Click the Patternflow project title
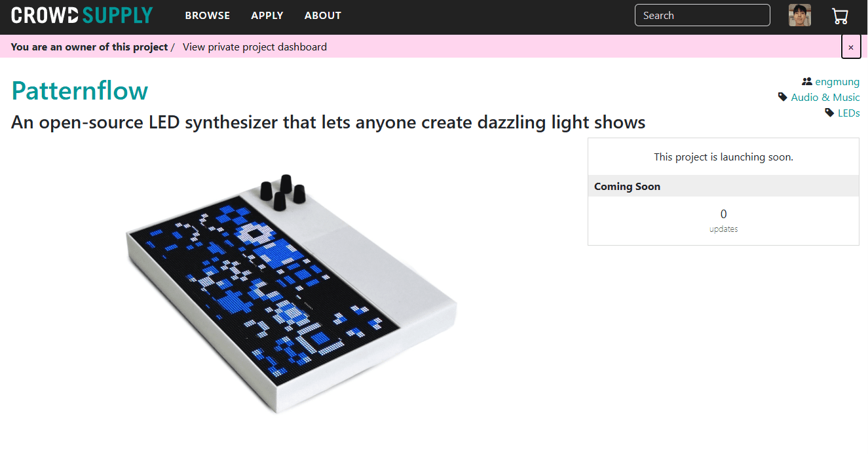868x454 pixels. pyautogui.click(x=80, y=90)
